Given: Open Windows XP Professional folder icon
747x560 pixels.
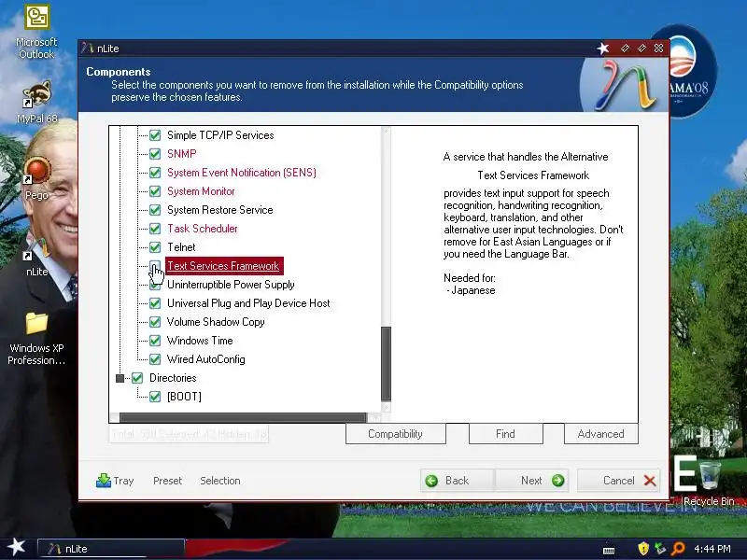Looking at the screenshot, I should point(36,339).
